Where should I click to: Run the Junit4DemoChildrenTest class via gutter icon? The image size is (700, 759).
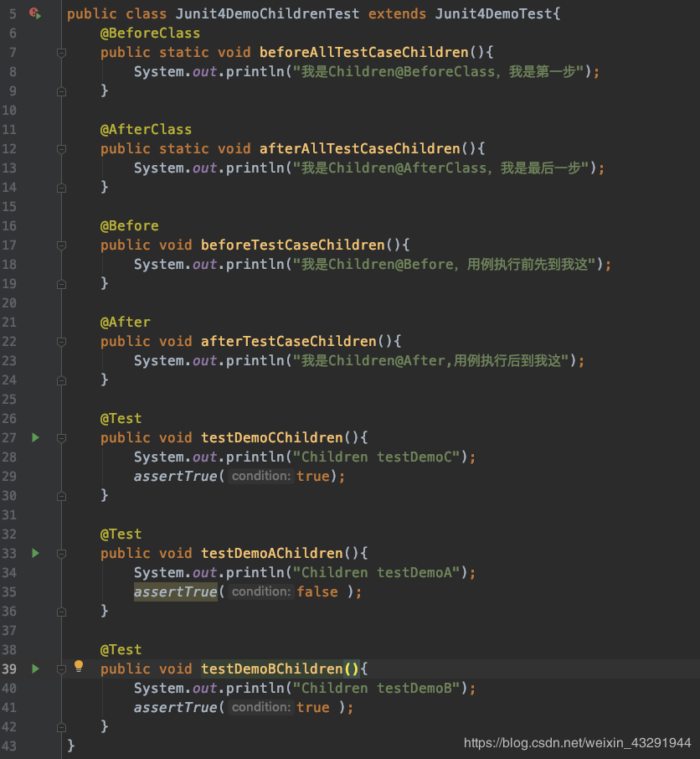coord(35,13)
